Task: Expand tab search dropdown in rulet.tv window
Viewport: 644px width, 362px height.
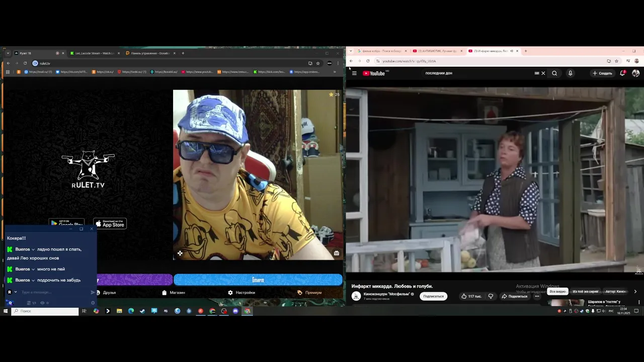Action: point(8,53)
